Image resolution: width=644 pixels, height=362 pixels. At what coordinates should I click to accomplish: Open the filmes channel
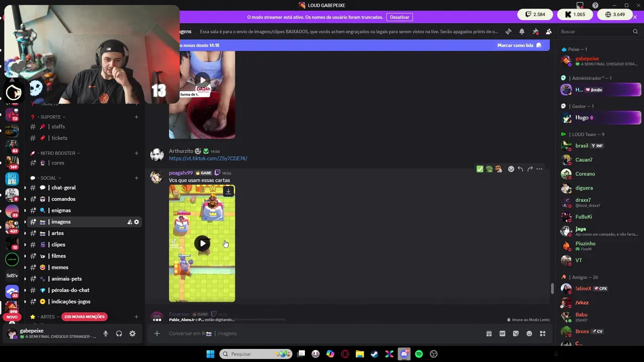pyautogui.click(x=85, y=256)
